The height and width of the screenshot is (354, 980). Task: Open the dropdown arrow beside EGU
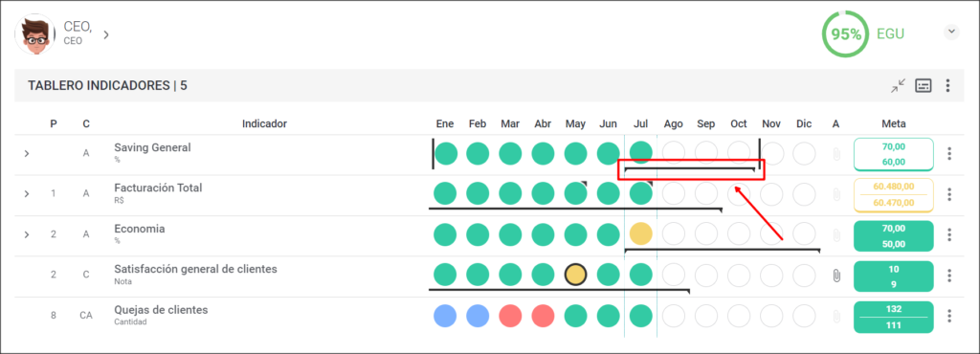pyautogui.click(x=951, y=32)
